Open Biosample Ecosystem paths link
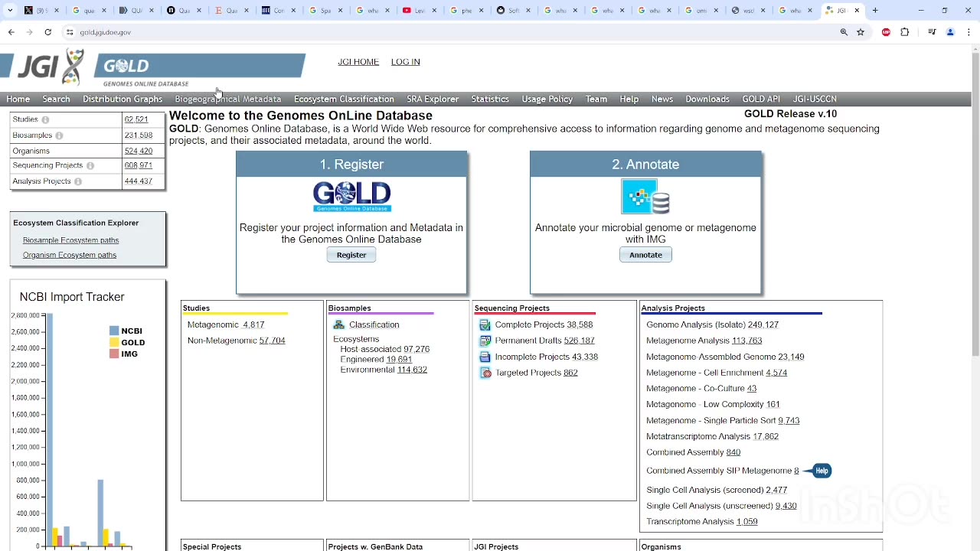The width and height of the screenshot is (980, 551). 70,240
